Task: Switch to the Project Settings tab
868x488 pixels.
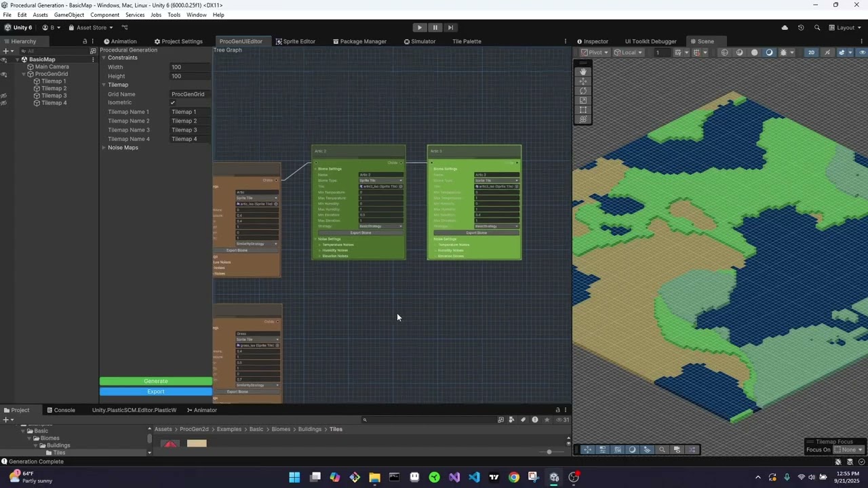Action: [x=178, y=41]
